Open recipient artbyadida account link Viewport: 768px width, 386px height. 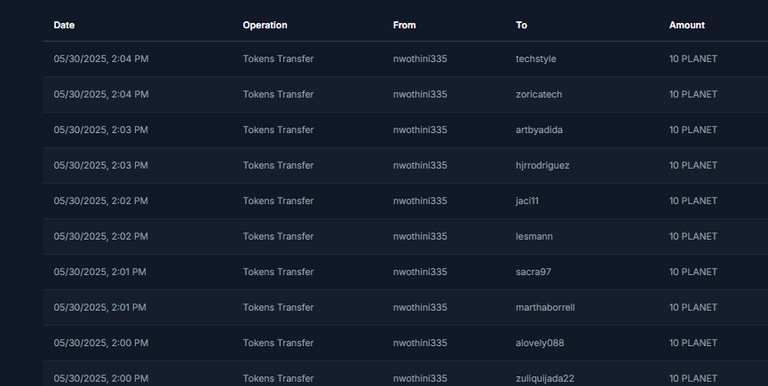coord(539,130)
